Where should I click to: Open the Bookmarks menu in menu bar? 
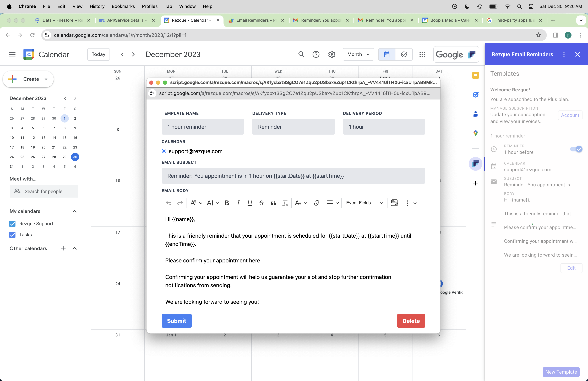coord(123,6)
